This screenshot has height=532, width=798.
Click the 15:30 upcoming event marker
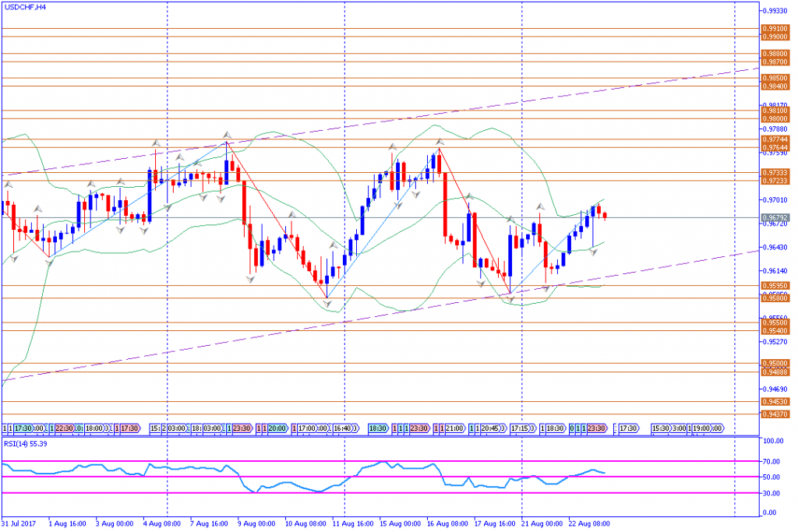(x=660, y=428)
